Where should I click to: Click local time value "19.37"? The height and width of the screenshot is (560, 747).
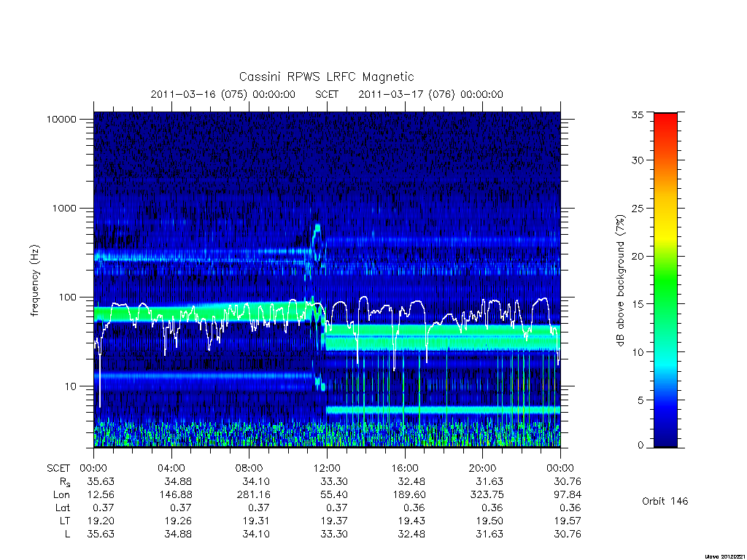point(334,521)
